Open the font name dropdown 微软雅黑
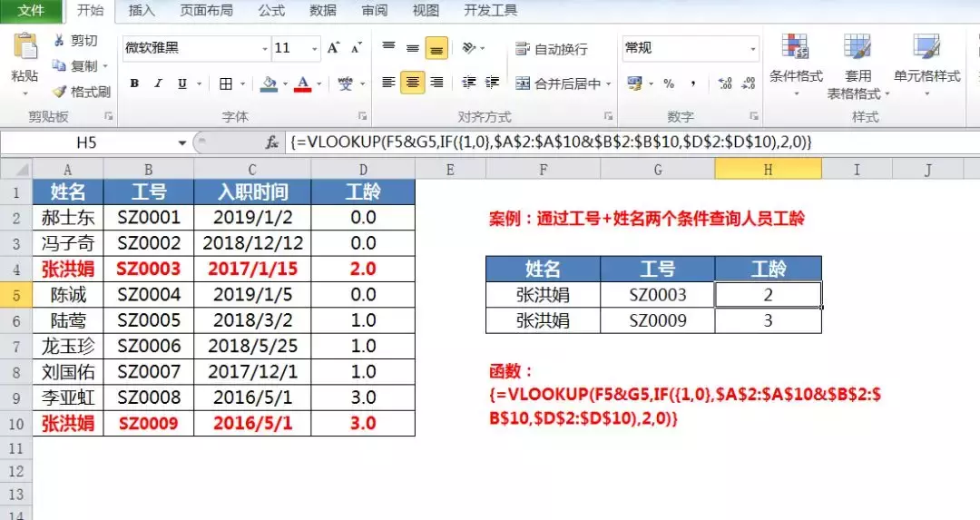The image size is (980, 520). click(x=264, y=48)
